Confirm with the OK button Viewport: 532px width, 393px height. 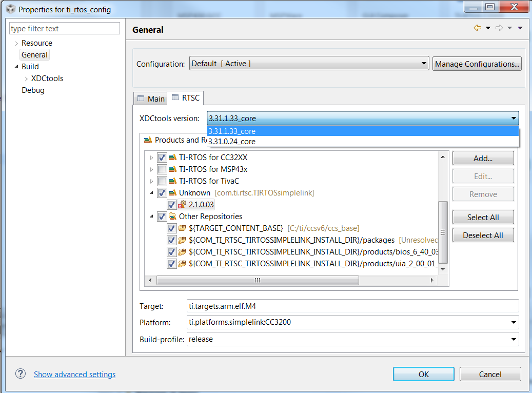(423, 374)
